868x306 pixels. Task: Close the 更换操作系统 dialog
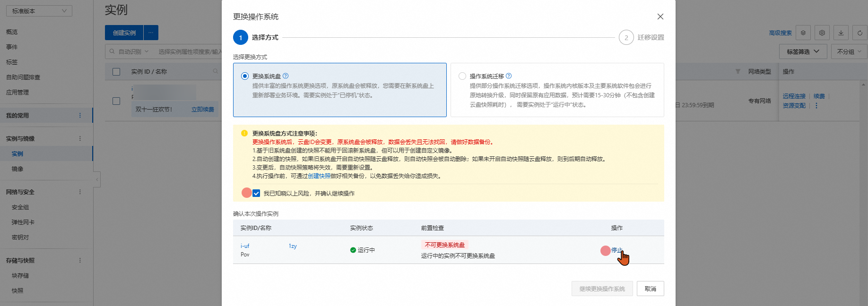[660, 17]
